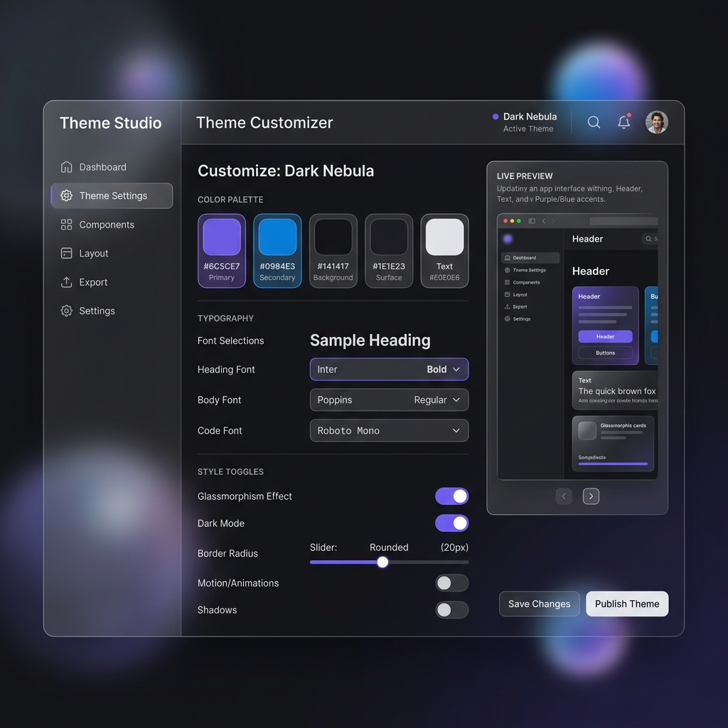Select the Components grid icon in sidebar
The width and height of the screenshot is (728, 728).
(67, 225)
